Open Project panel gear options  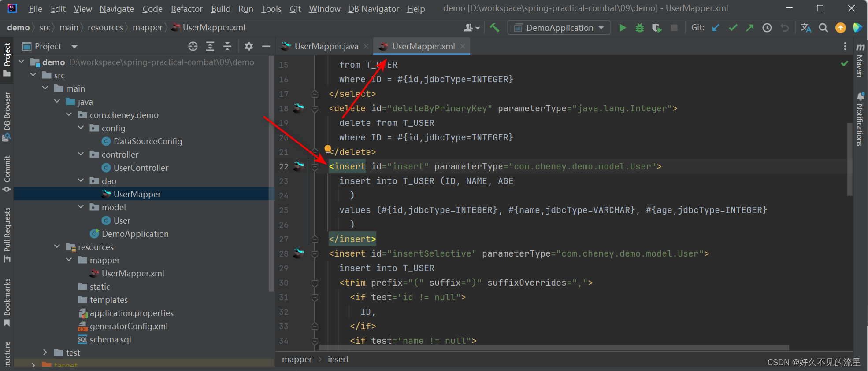(249, 46)
